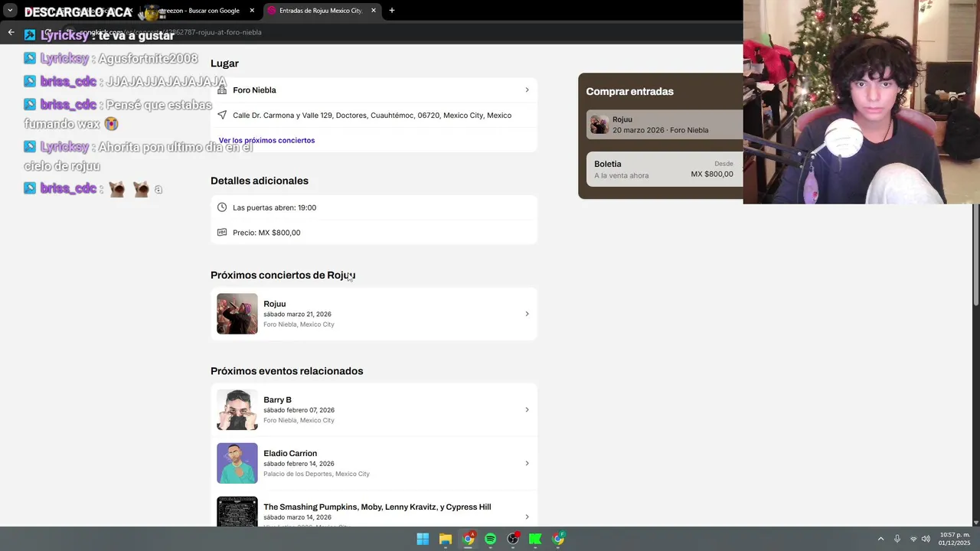Open the Rojuu sábado marzo 21 concert
Image resolution: width=980 pixels, height=551 pixels.
(374, 314)
